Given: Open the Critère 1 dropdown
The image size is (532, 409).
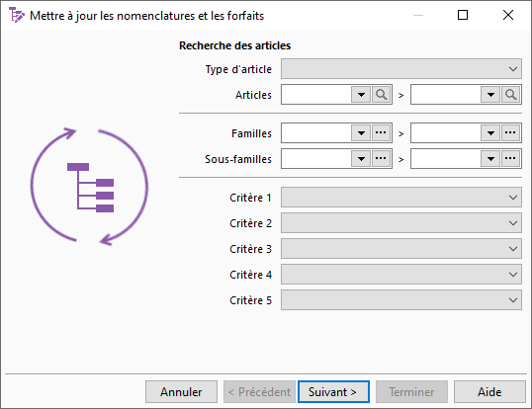Looking at the screenshot, I should [x=401, y=198].
